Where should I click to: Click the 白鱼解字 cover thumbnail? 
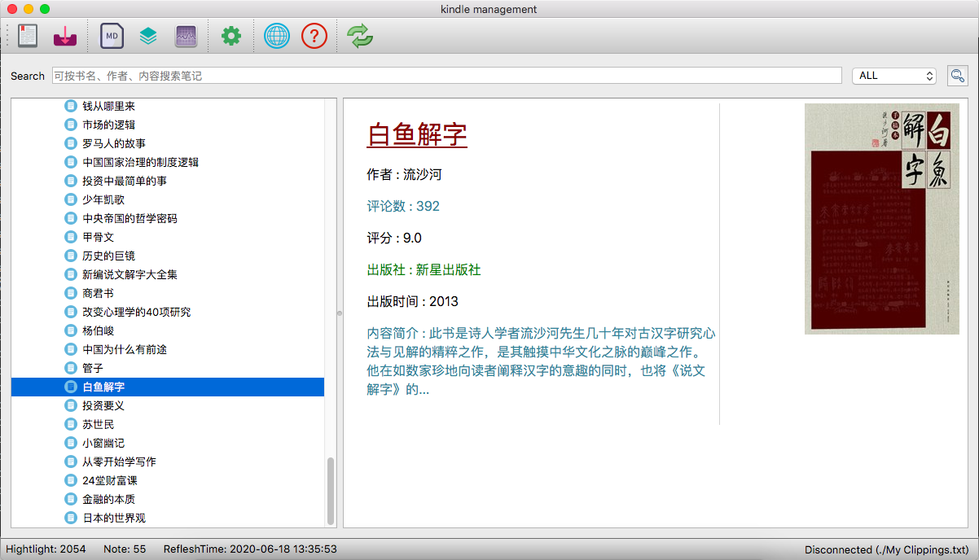882,218
